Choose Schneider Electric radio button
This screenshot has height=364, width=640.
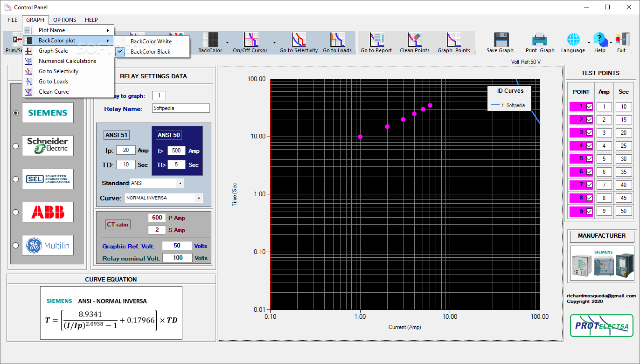point(15,146)
